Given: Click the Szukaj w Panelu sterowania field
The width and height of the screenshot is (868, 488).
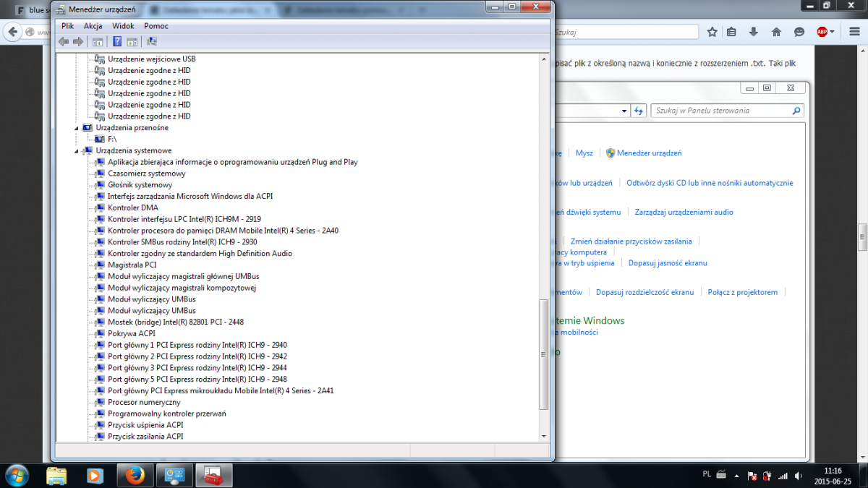Looking at the screenshot, I should [728, 111].
